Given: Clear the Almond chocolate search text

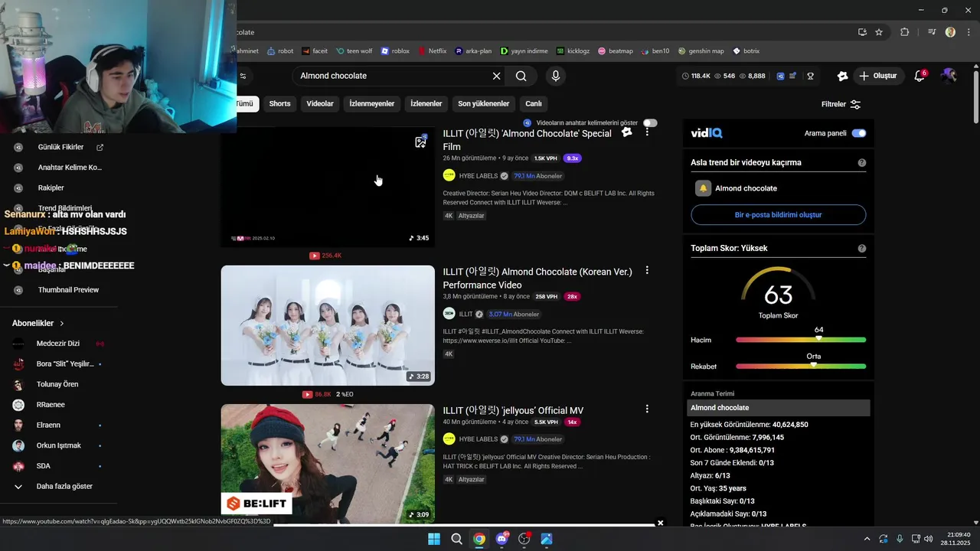Looking at the screenshot, I should click(496, 76).
